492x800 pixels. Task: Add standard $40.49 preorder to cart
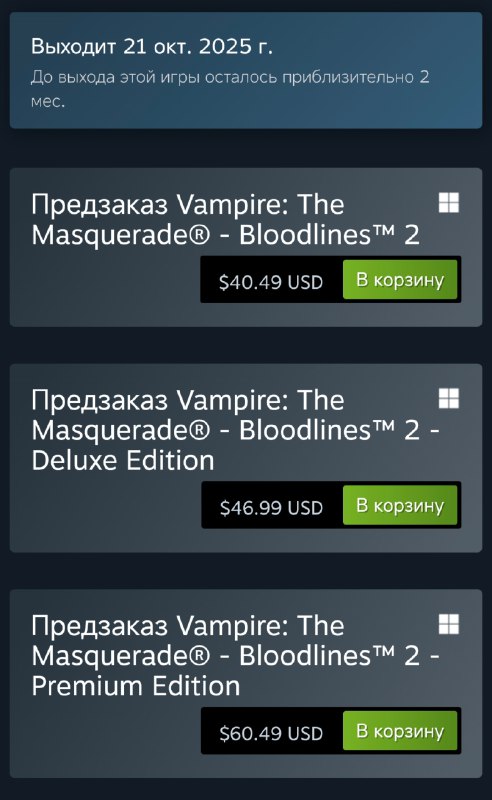[400, 280]
